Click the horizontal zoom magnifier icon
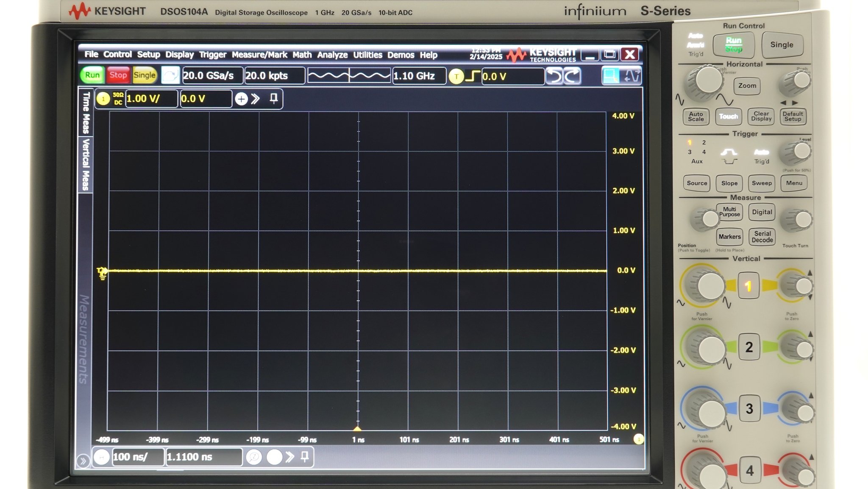868x489 pixels. pyautogui.click(x=254, y=457)
